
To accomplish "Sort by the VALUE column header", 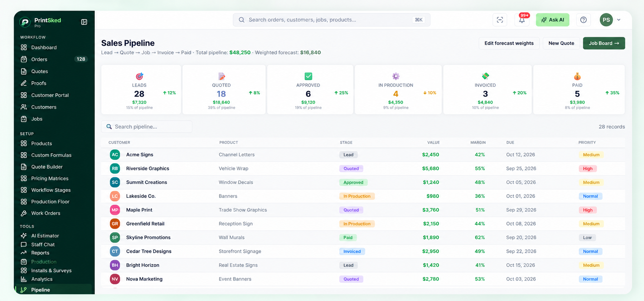I will coord(433,142).
